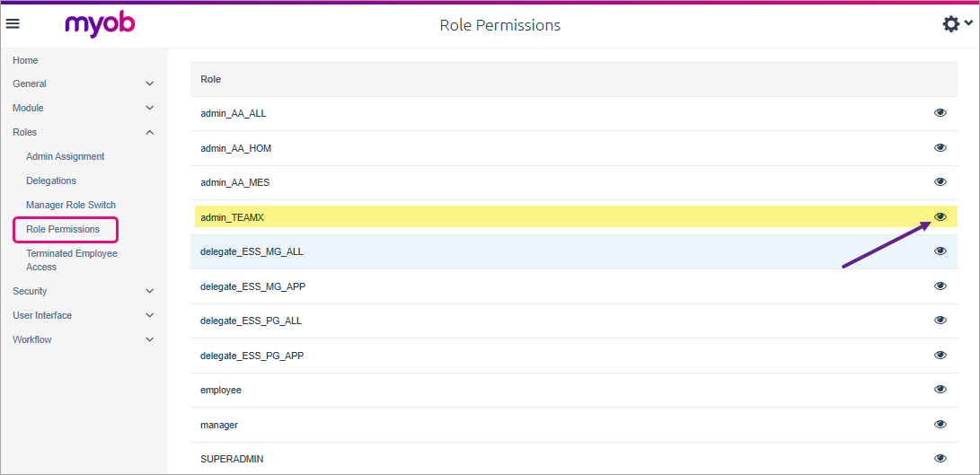Screen dimensions: 980x475
Task: Select Role Permissions in sidebar
Action: click(x=63, y=229)
